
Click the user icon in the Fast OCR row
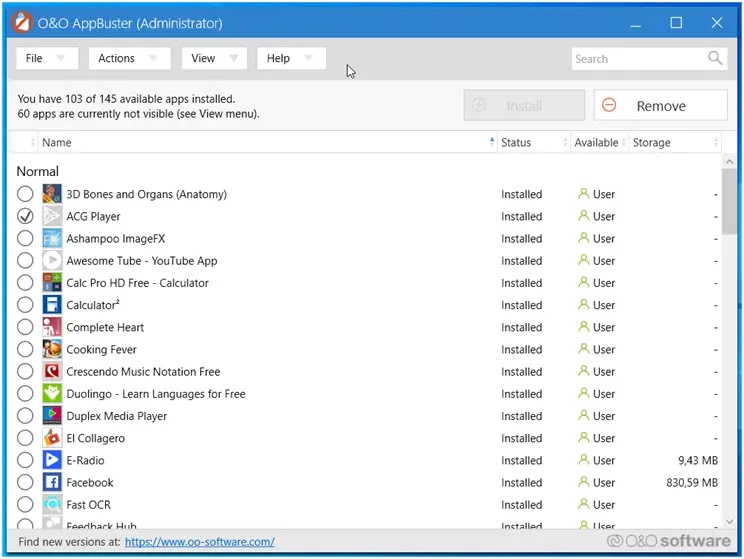(583, 503)
